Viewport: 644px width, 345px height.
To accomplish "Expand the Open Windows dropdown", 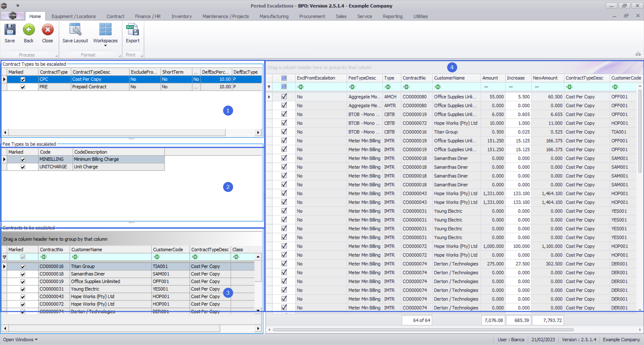I will point(20,339).
